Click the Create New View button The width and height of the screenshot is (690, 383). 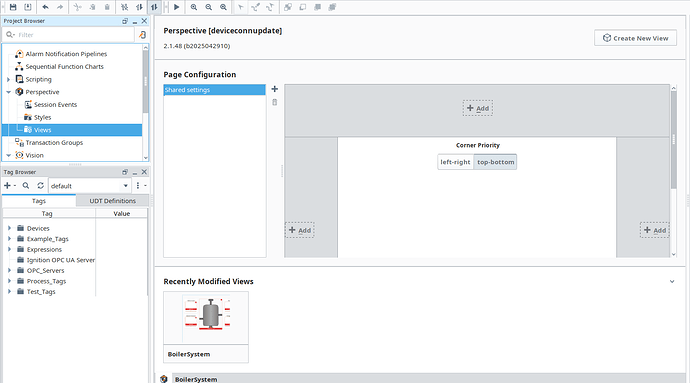tap(635, 38)
